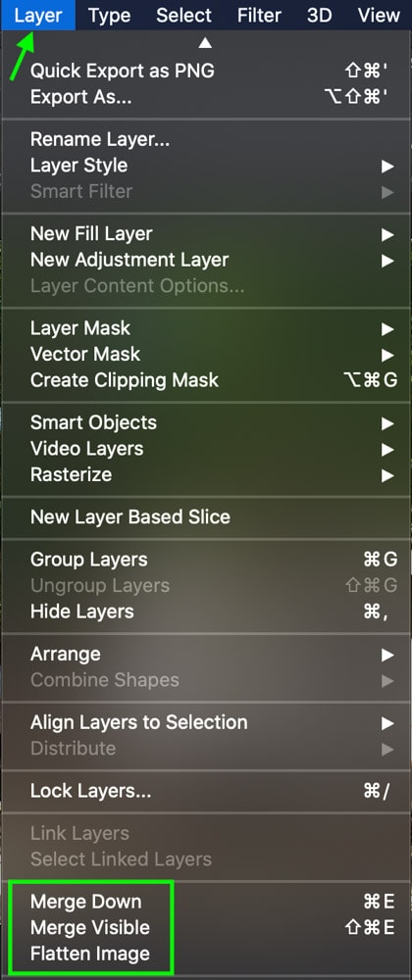Select Create Clipping Mask
The image size is (412, 980).
click(x=206, y=380)
